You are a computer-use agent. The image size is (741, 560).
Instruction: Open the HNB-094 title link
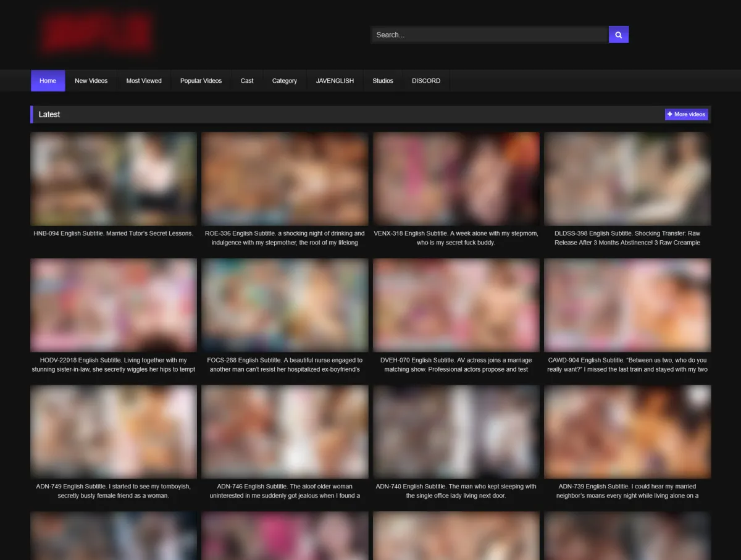click(113, 234)
